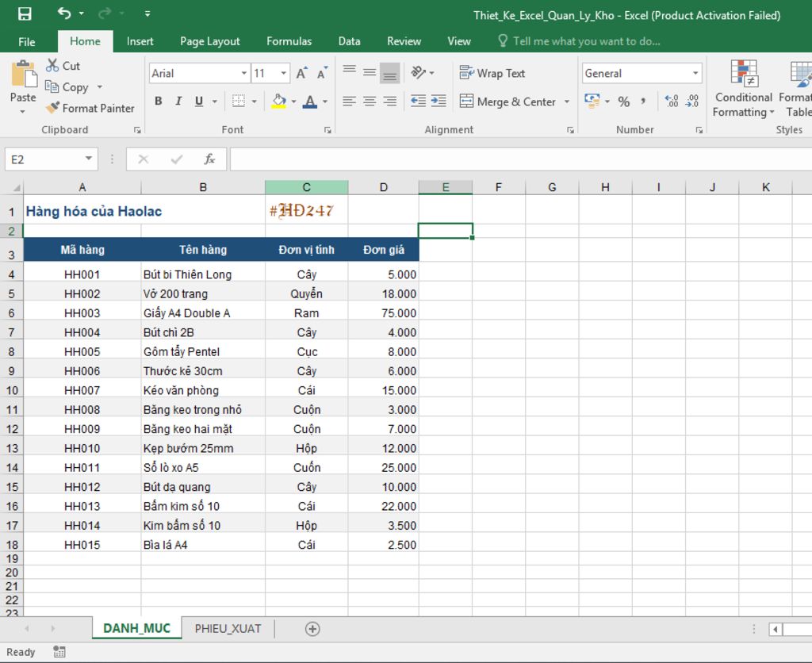Click the Cut scissors icon
The image size is (812, 663).
[52, 65]
